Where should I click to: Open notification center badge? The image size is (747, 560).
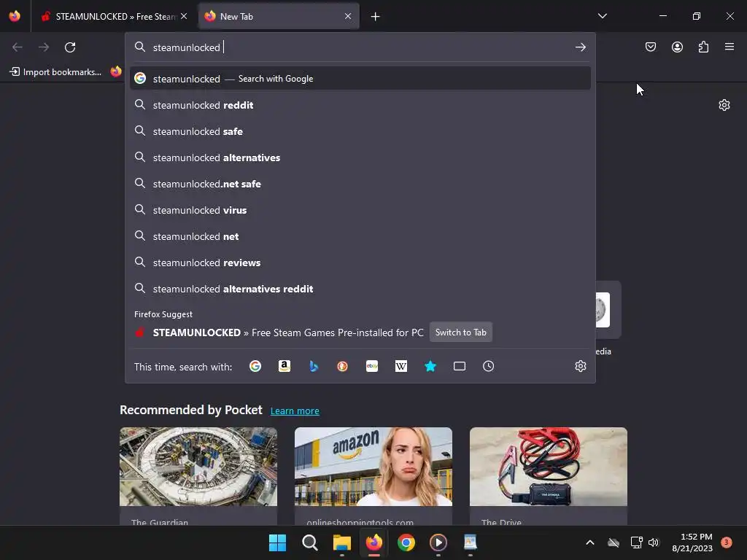pos(727,542)
